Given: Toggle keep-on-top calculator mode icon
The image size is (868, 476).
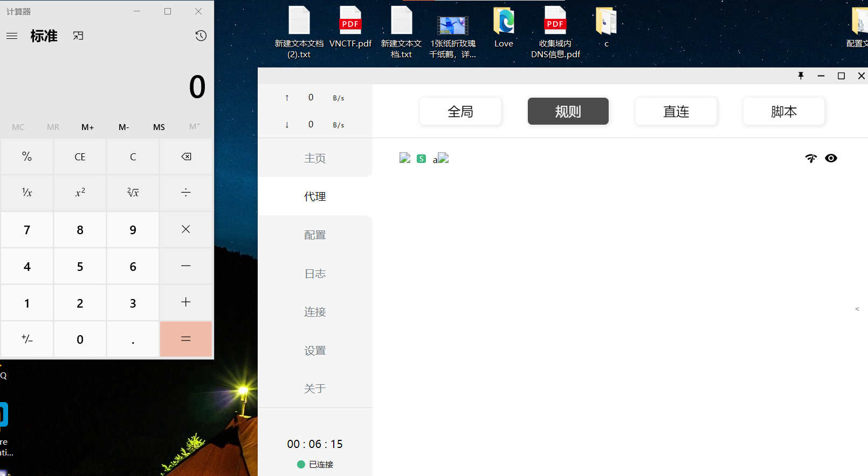Looking at the screenshot, I should pos(78,36).
